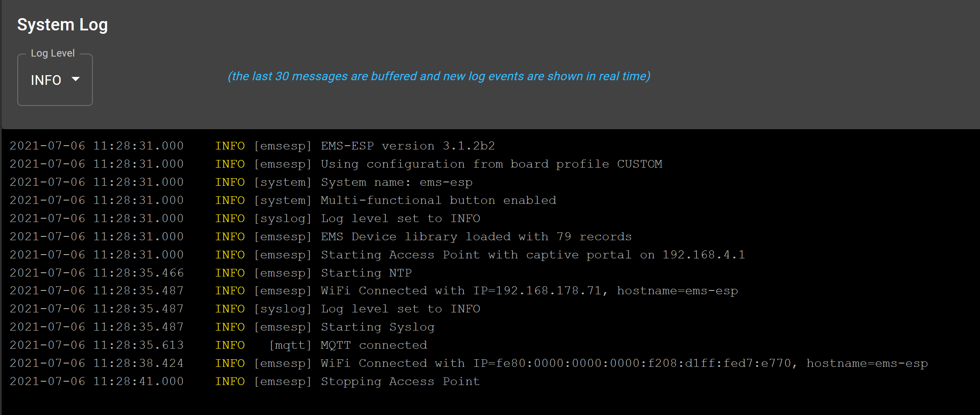Click the Multi-functional button enabled entry

tap(438, 200)
